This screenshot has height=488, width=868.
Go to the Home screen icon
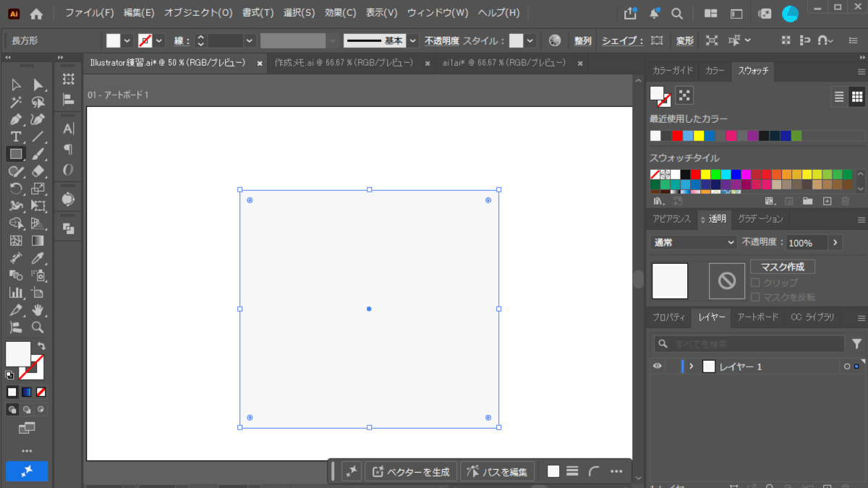[x=36, y=13]
